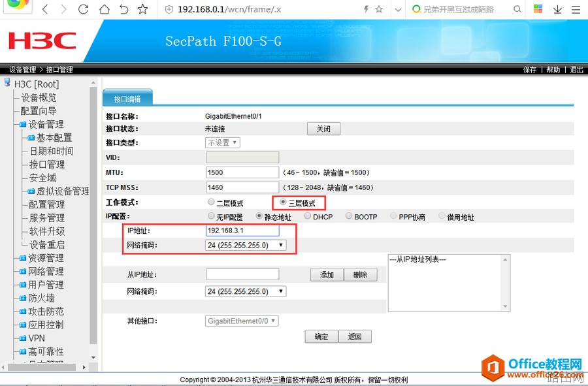Image resolution: width=588 pixels, height=386 pixels.
Task: Open the primary 网络掩码 dropdown
Action: 246,246
